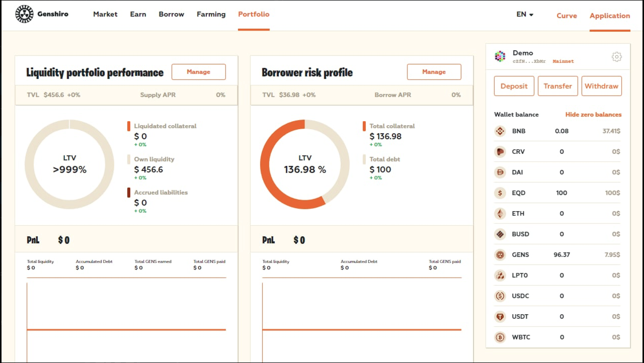Click the borrower LTV 136.98 % donut chart

(x=305, y=164)
